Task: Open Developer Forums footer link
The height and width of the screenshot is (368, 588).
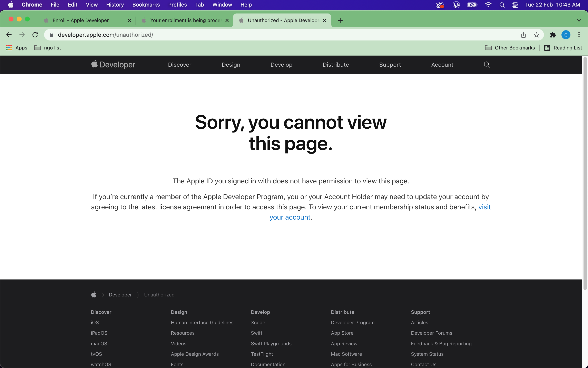Action: [x=432, y=333]
